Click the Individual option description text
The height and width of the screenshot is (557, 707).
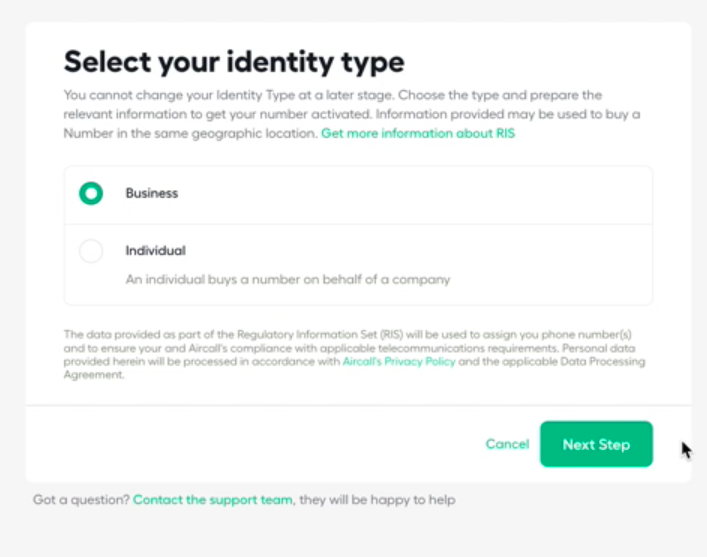(x=288, y=280)
